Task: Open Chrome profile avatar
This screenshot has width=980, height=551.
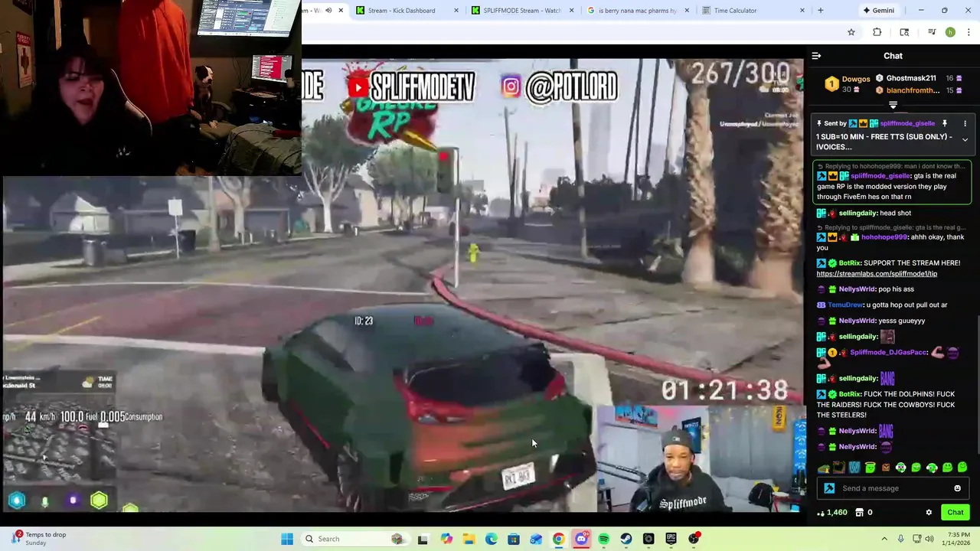Action: click(950, 32)
